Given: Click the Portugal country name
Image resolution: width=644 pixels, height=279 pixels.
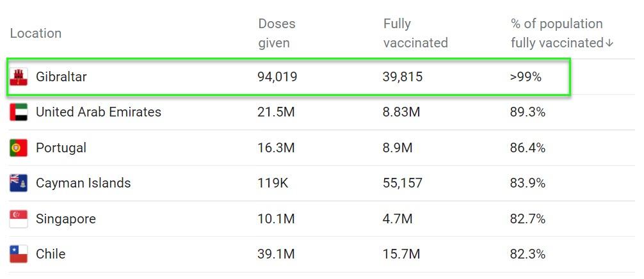Looking at the screenshot, I should coord(61,148).
